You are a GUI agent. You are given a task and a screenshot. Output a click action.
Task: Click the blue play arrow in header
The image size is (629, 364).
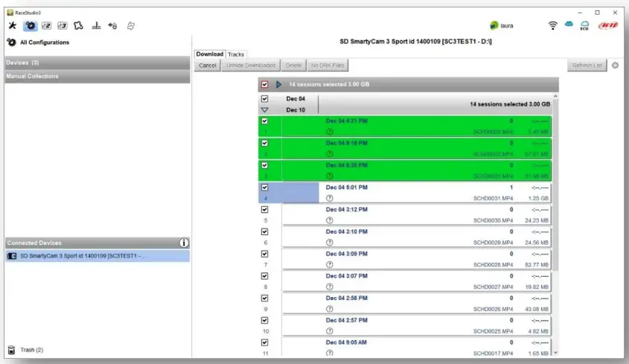(x=278, y=84)
